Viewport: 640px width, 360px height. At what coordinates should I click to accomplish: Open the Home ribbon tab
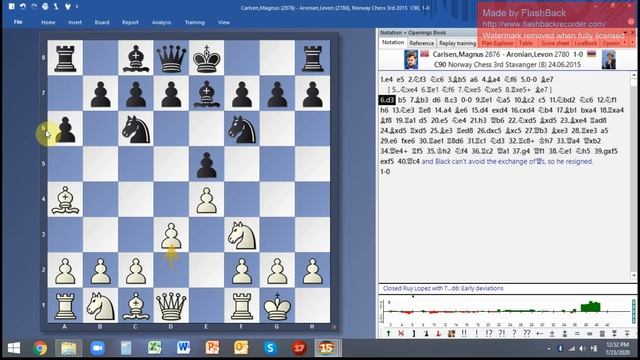(x=48, y=22)
